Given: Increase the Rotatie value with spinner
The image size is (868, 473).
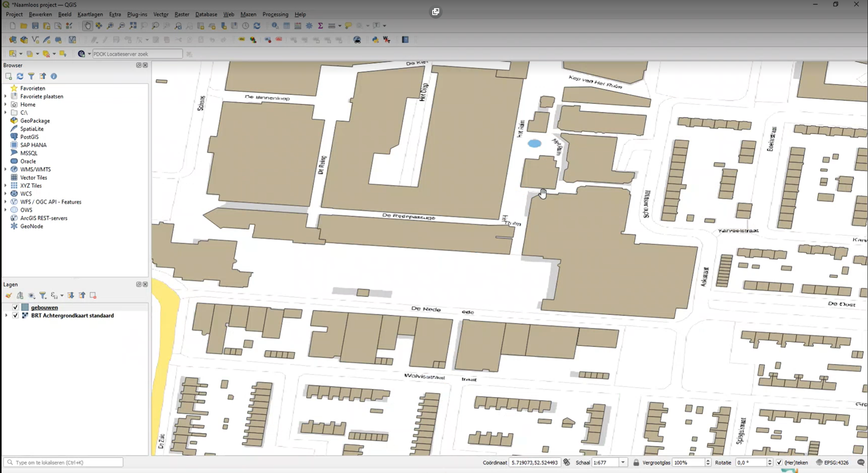Looking at the screenshot, I should (x=770, y=460).
